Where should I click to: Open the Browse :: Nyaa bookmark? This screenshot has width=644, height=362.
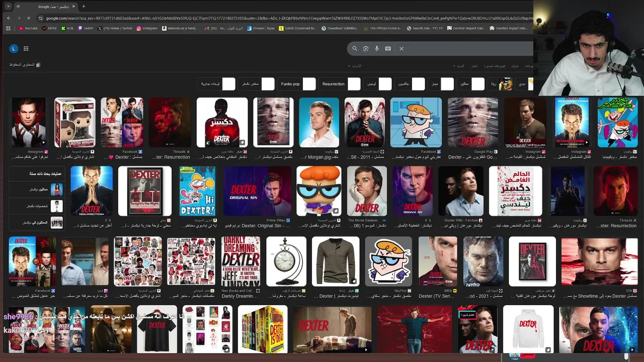coord(261,28)
